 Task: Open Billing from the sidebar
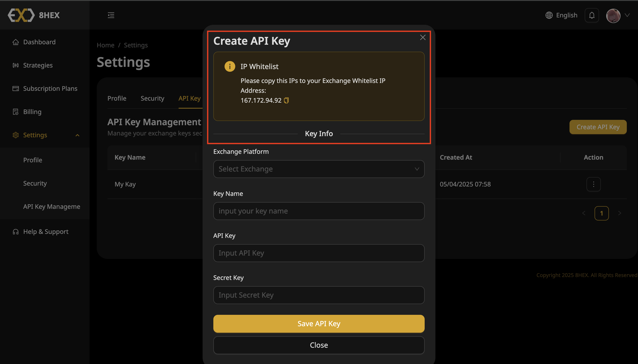pos(32,112)
